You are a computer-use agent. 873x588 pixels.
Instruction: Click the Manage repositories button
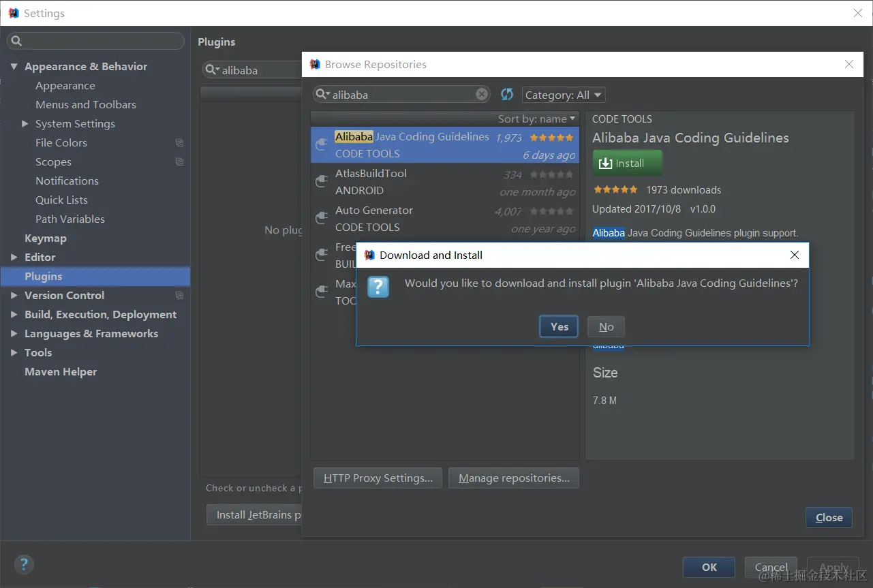[x=514, y=478]
